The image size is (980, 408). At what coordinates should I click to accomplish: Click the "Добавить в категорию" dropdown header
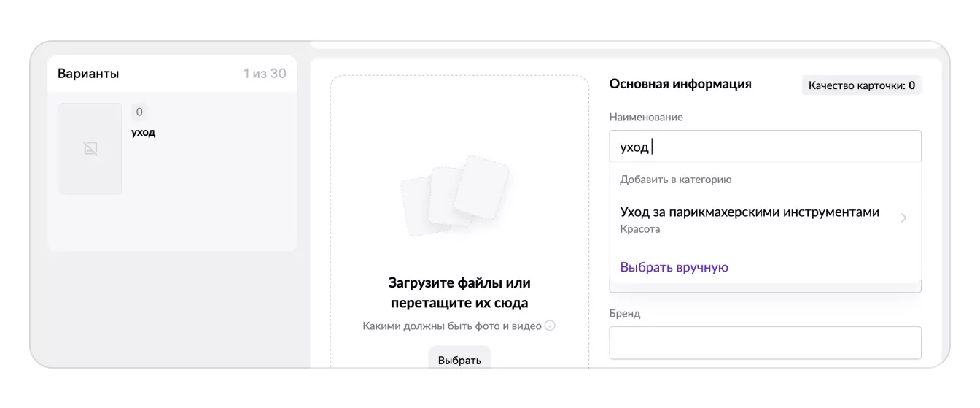675,180
